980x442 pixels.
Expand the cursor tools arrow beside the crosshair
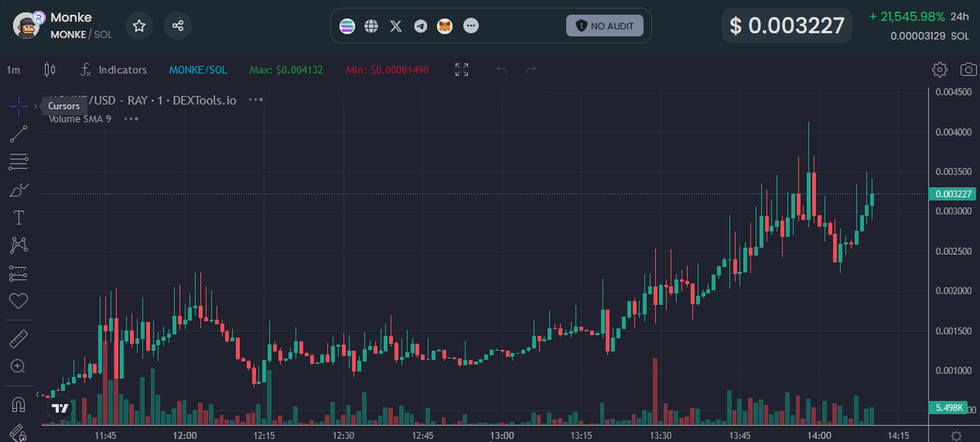(35, 106)
